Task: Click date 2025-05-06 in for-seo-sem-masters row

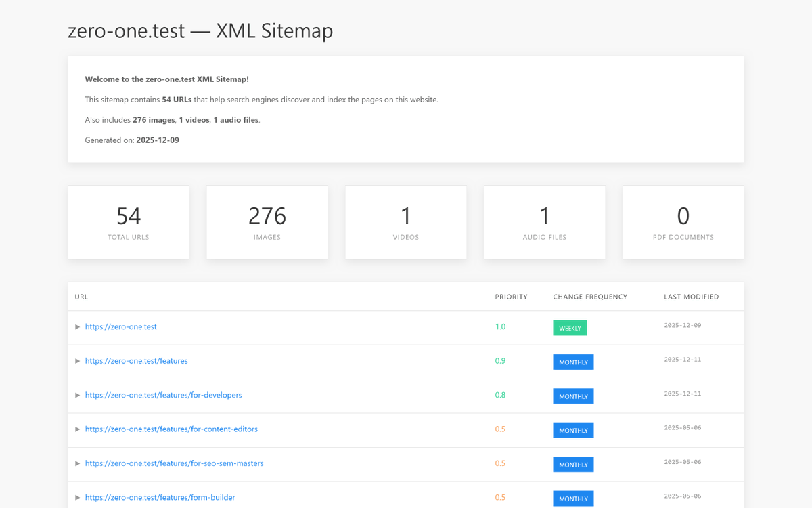Action: (683, 462)
